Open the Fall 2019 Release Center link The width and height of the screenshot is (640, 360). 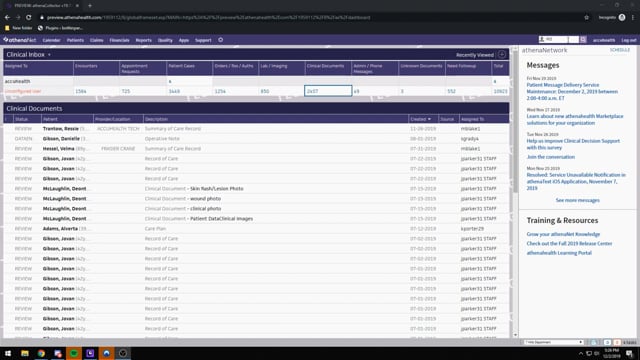click(x=569, y=243)
